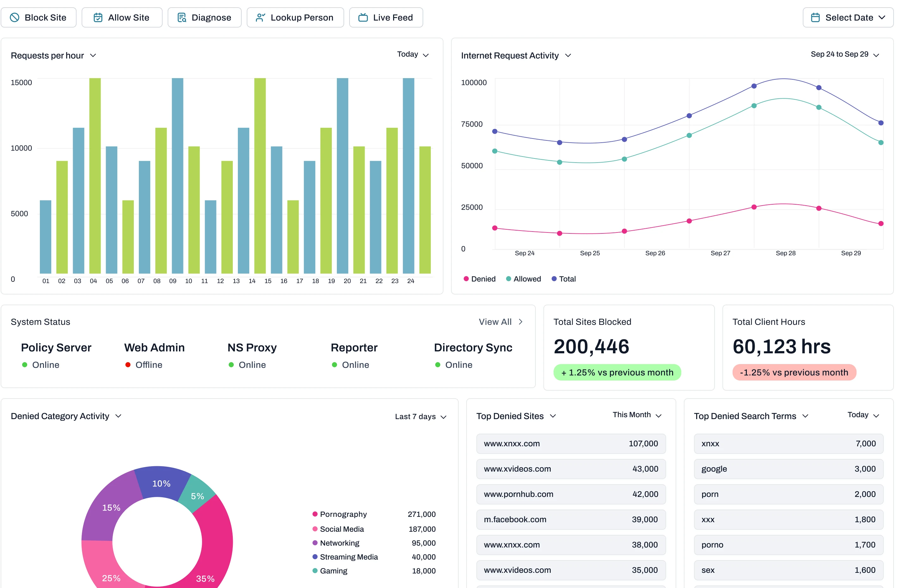Expand the Requests per hour chart selector

pyautogui.click(x=93, y=55)
